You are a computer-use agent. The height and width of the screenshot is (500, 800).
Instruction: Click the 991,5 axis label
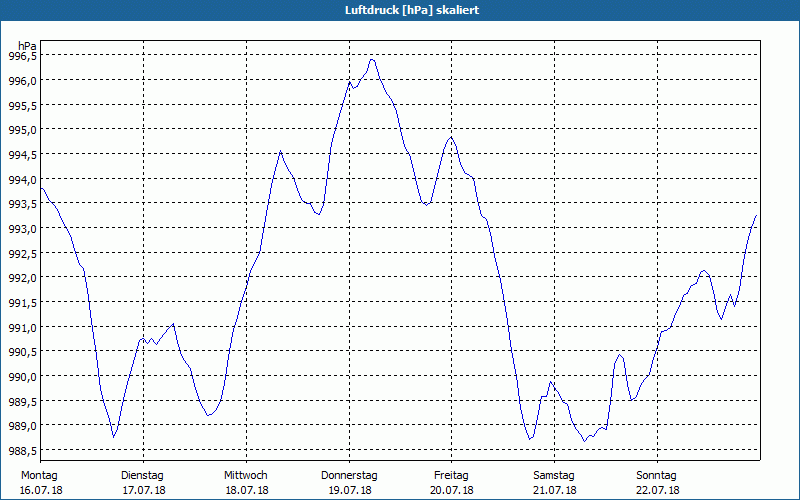coord(22,303)
